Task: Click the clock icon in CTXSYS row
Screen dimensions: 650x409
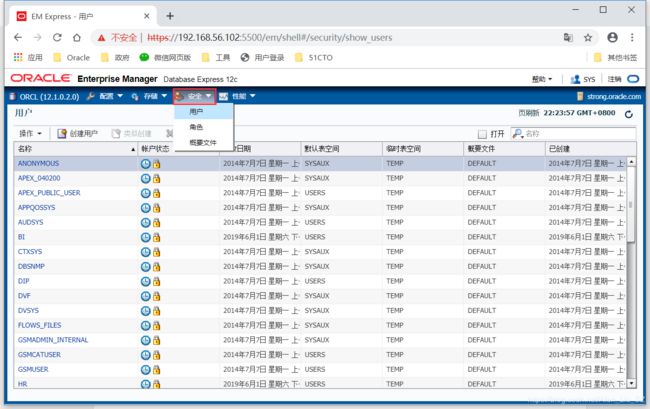Action: coord(146,252)
